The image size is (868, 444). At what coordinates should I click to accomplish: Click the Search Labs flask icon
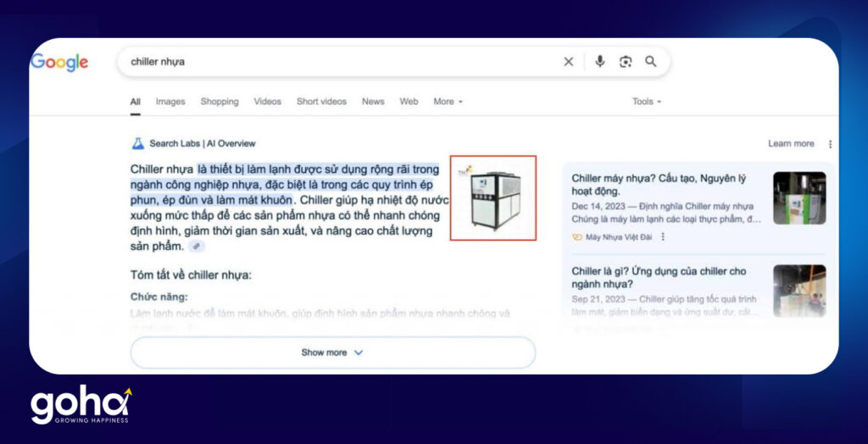point(138,143)
